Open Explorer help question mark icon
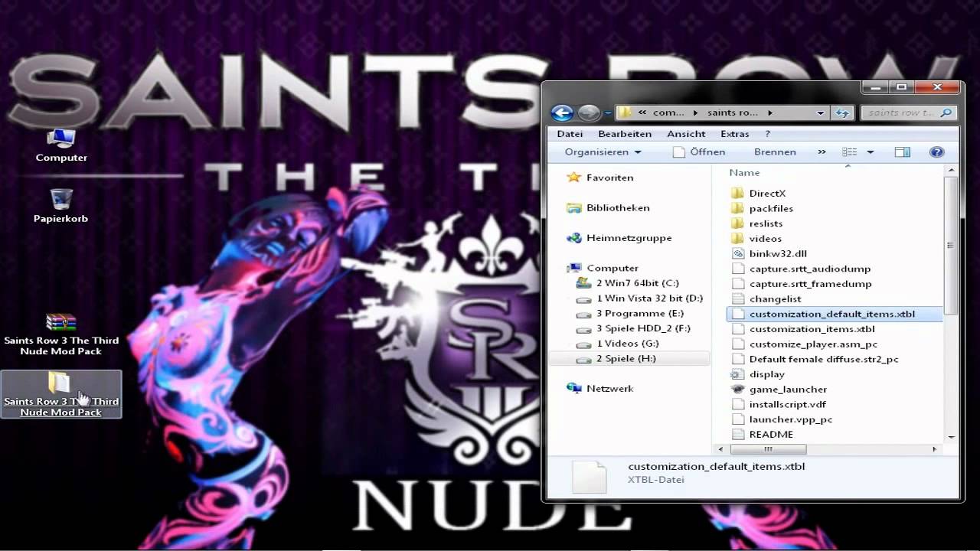The width and height of the screenshot is (980, 551). pyautogui.click(x=936, y=152)
